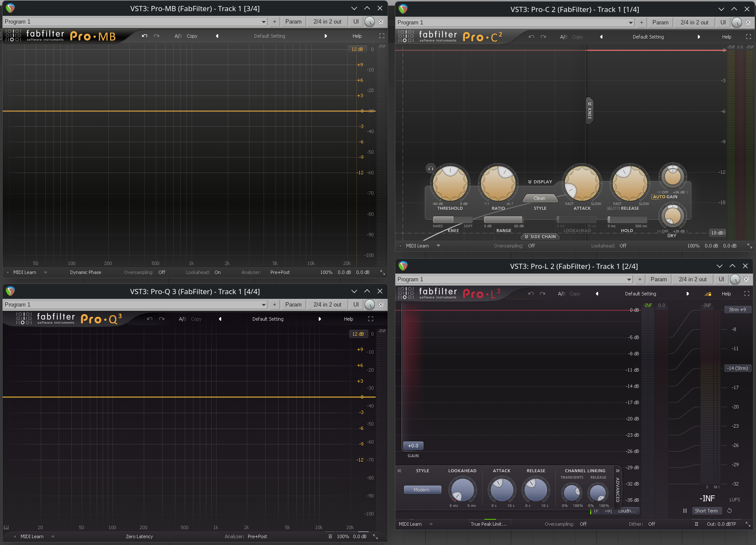Adjust the RANGE slider in Pro-C 2

(504, 220)
